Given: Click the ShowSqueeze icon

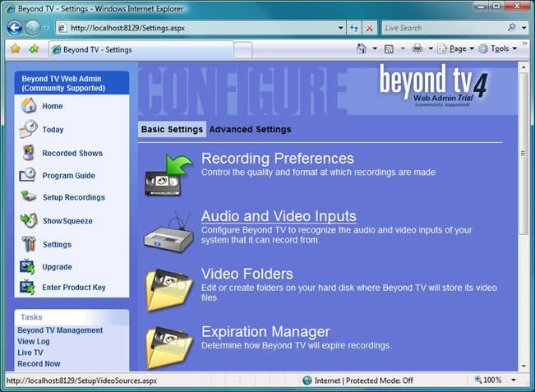Looking at the screenshot, I should click(x=29, y=220).
